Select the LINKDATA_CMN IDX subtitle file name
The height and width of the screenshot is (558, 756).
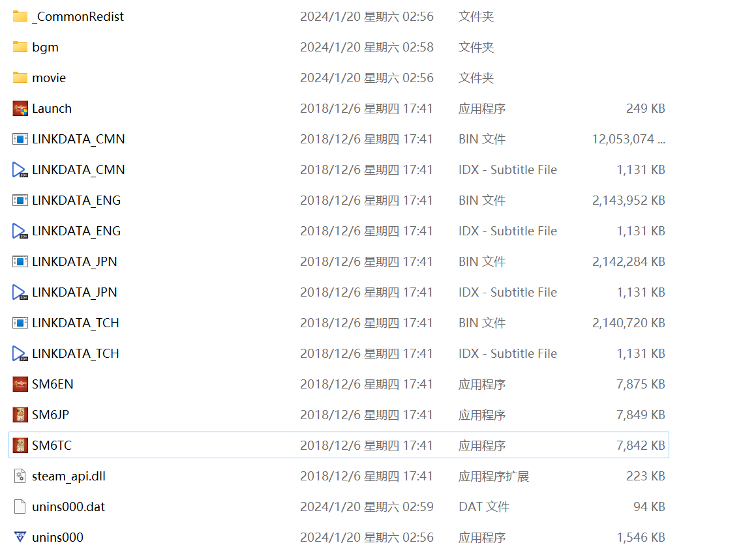78,169
